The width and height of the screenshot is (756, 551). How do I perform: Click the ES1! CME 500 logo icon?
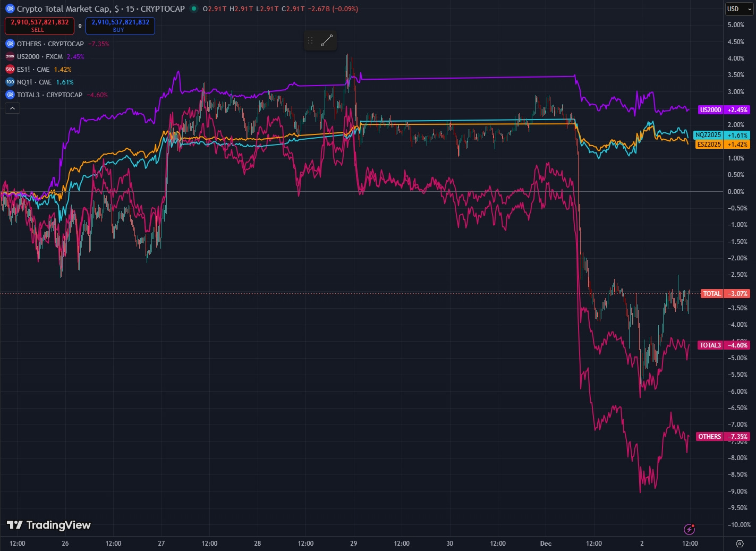(10, 69)
